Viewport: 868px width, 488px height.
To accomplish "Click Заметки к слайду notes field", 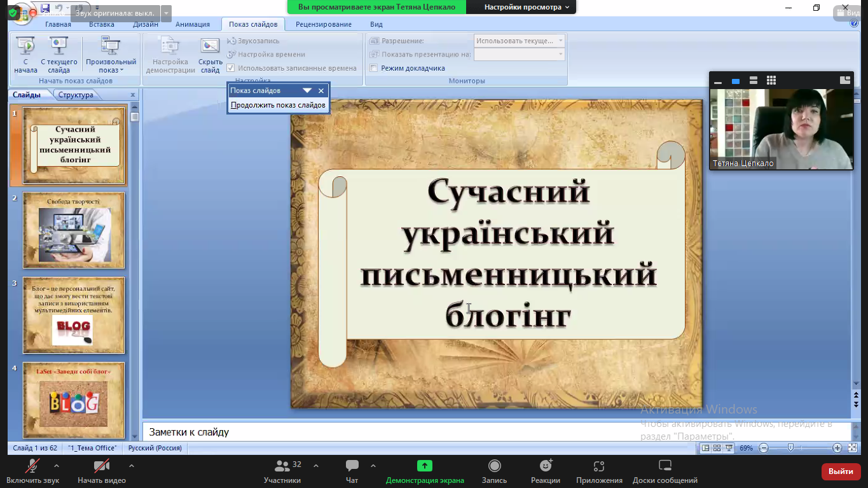I will [496, 432].
